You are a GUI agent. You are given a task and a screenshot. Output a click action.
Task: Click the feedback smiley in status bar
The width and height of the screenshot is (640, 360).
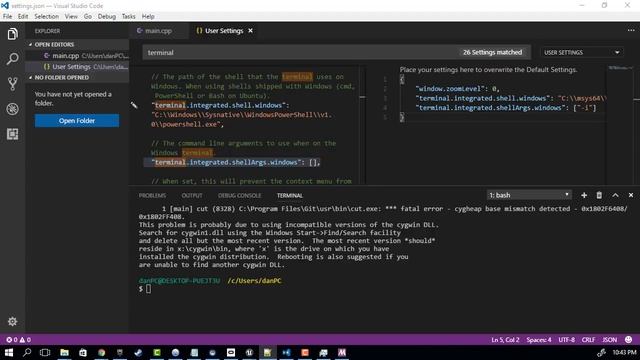pos(628,340)
